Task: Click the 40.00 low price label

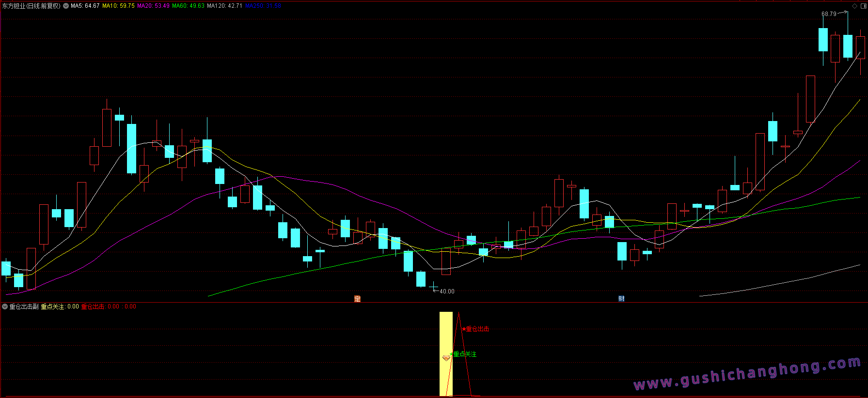Action: [447, 291]
